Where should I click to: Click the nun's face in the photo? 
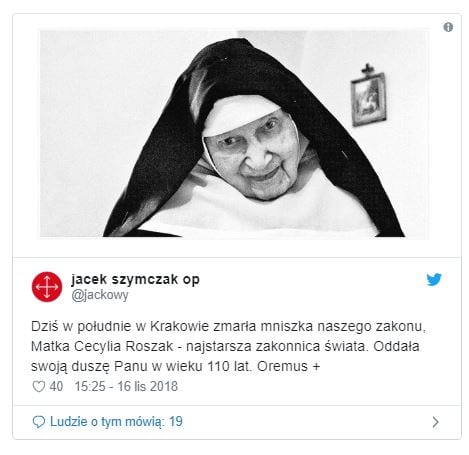coord(255,154)
